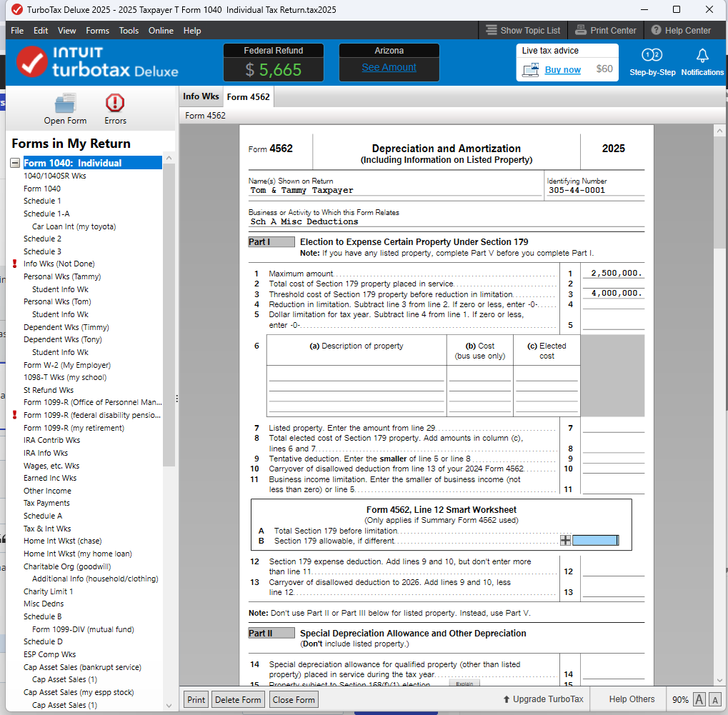The image size is (728, 715).
Task: Select Charitable Org (goodwill)
Action: [67, 566]
